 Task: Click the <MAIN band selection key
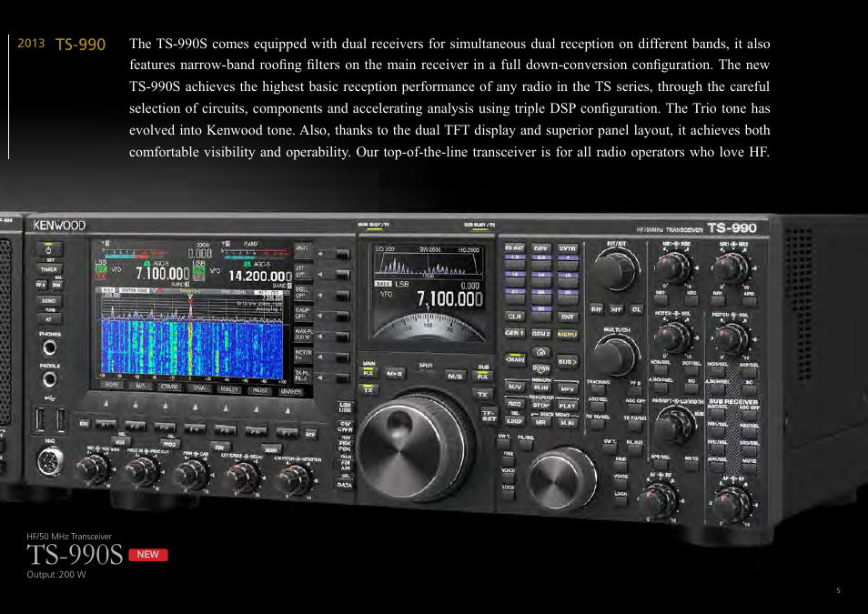(515, 360)
